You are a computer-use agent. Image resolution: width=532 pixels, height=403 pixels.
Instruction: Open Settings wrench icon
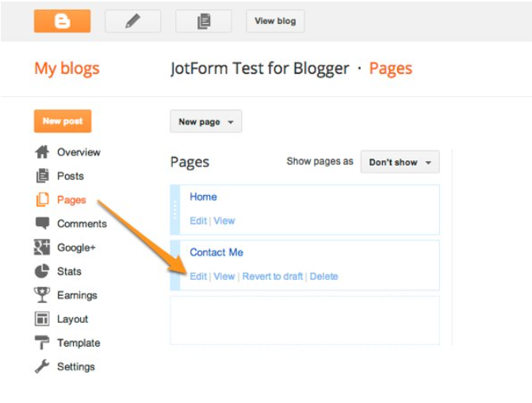click(x=42, y=367)
